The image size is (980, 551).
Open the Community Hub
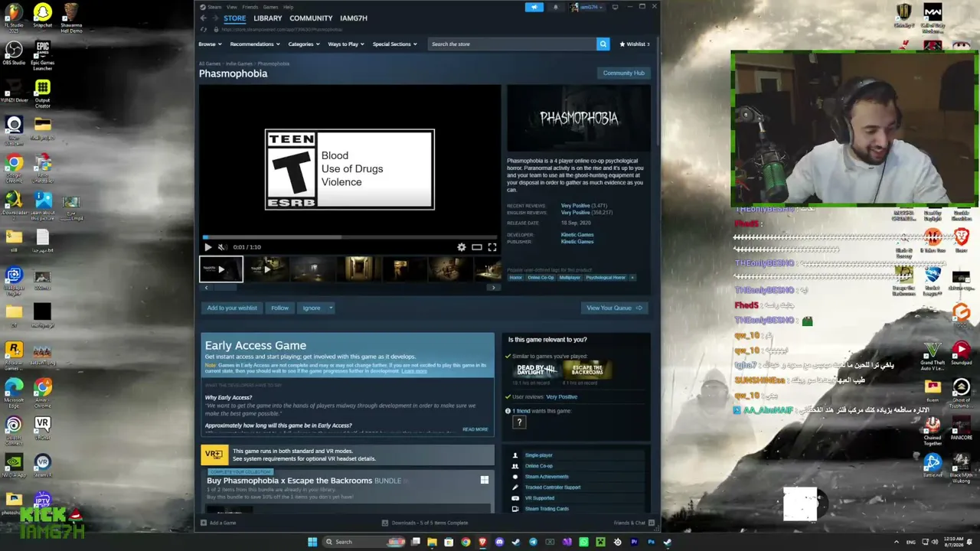[624, 73]
